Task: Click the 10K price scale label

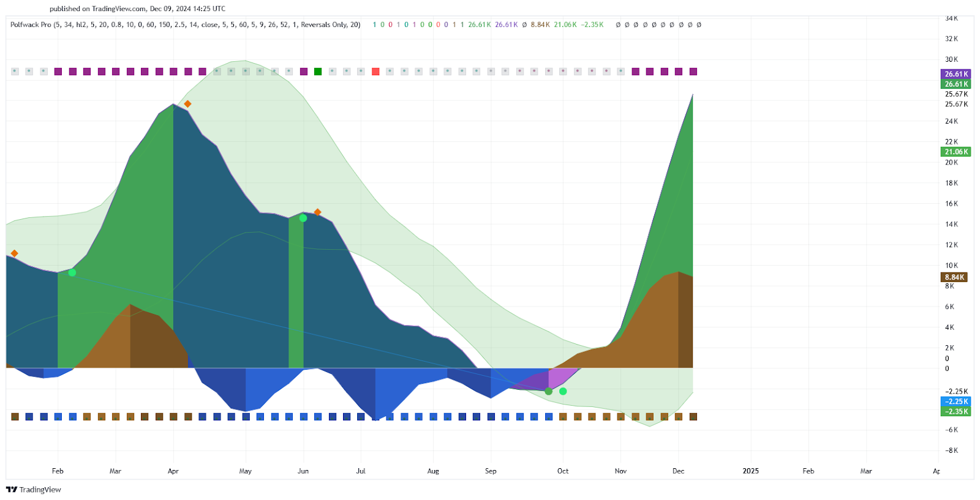Action: pyautogui.click(x=951, y=266)
